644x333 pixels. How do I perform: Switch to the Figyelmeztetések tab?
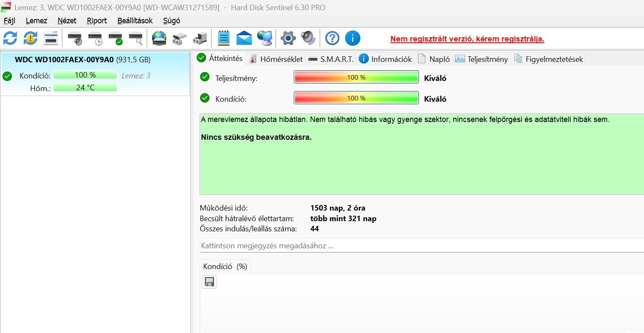549,59
